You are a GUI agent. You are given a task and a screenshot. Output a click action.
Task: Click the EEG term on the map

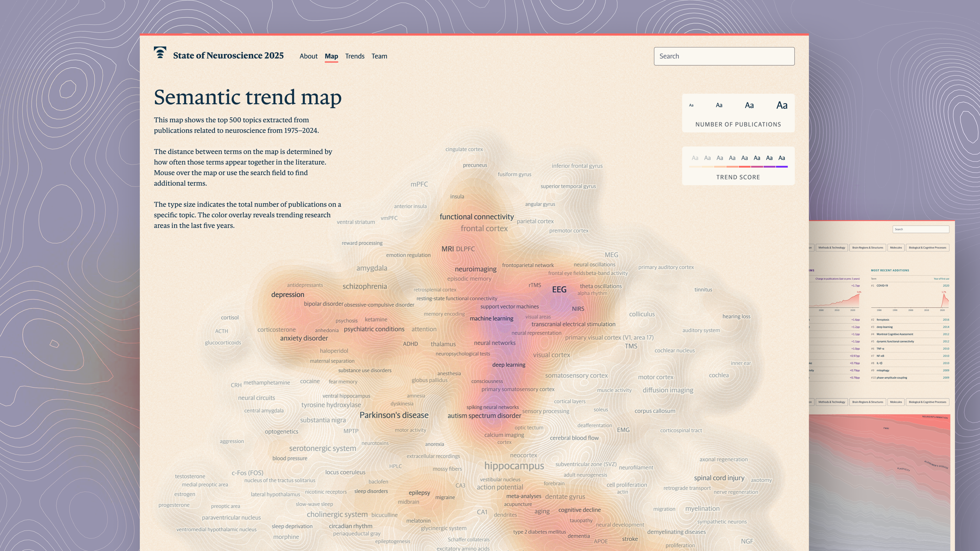(559, 289)
